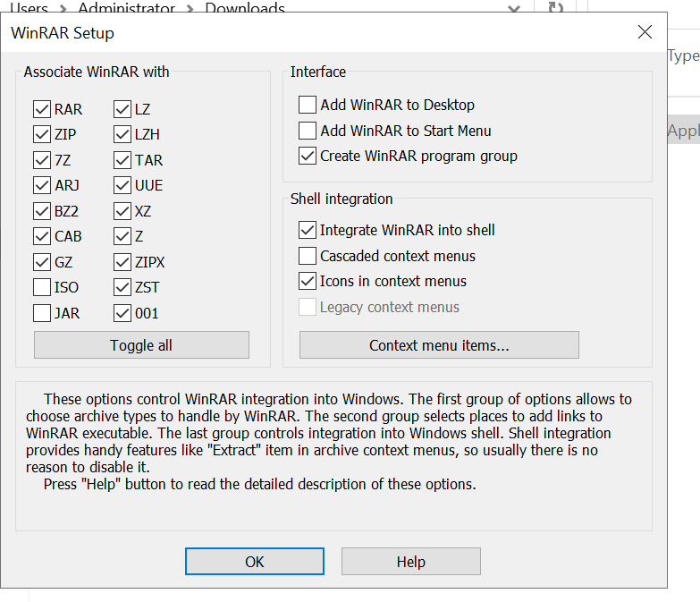Toggle the ZIPX association checkbox
Image resolution: width=700 pixels, height=602 pixels.
(122, 262)
